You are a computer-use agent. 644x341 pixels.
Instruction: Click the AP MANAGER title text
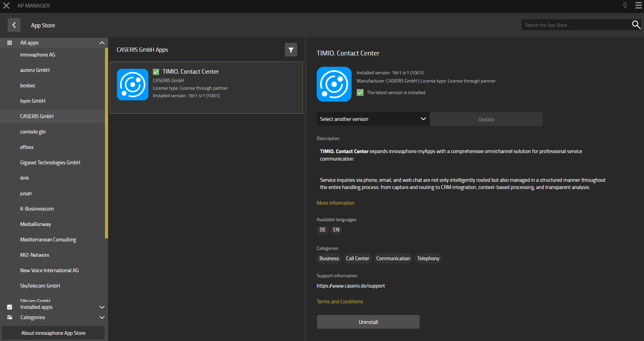[x=34, y=6]
